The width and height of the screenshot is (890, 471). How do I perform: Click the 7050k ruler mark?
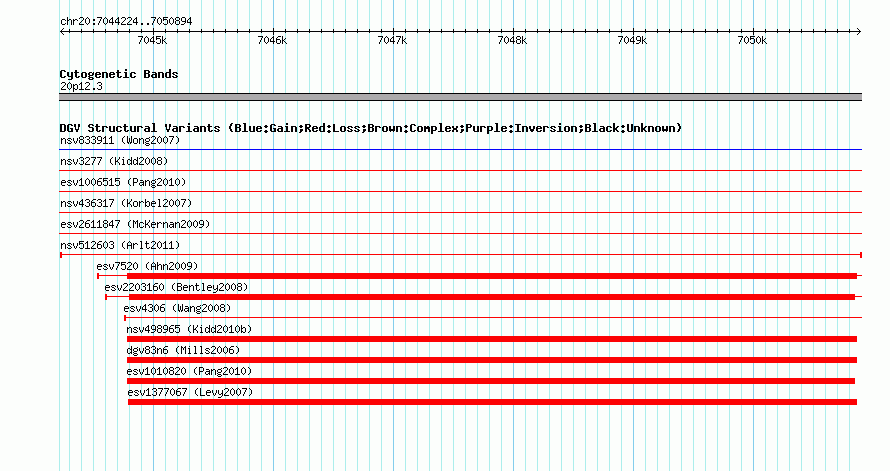753,40
